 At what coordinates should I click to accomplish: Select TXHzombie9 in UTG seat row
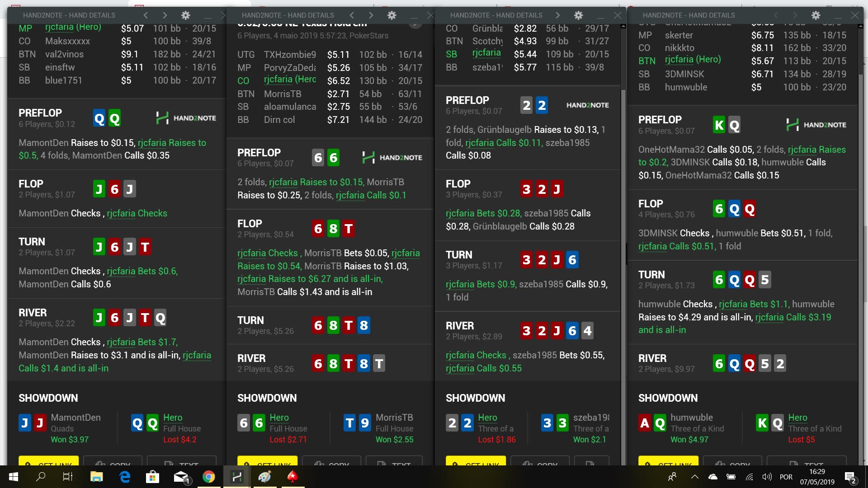pyautogui.click(x=290, y=55)
